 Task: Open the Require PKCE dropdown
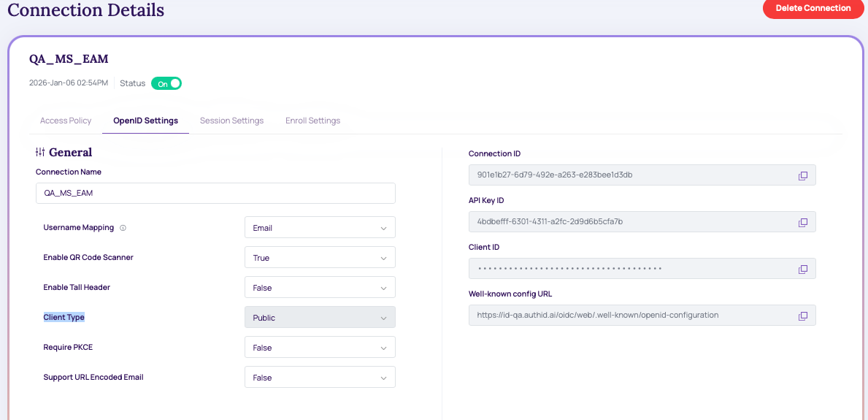click(x=320, y=348)
